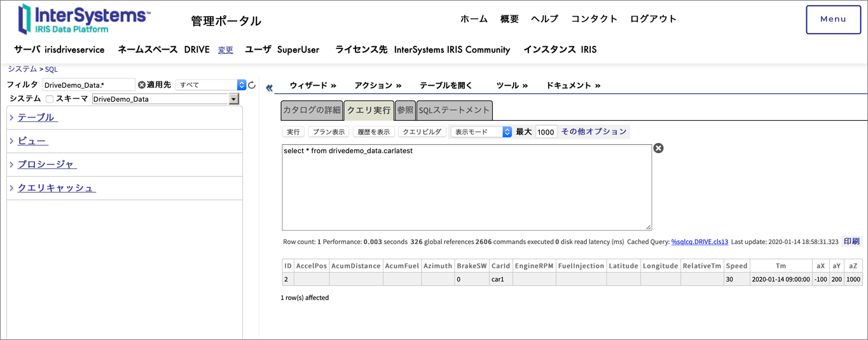
Task: Click the 履歴を表示 button
Action: (373, 132)
